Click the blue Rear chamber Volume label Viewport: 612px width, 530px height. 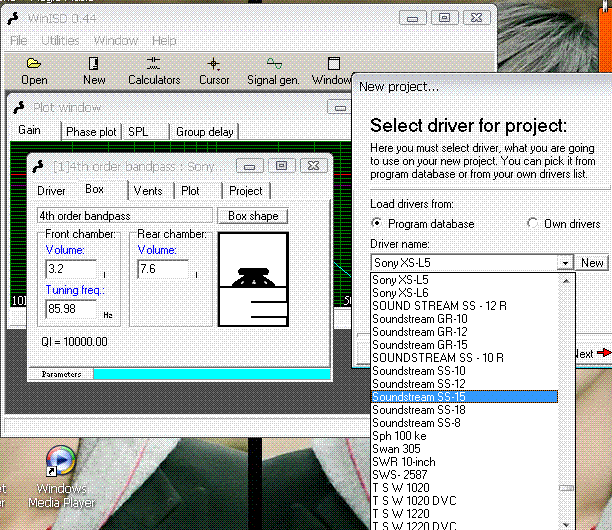(x=157, y=250)
